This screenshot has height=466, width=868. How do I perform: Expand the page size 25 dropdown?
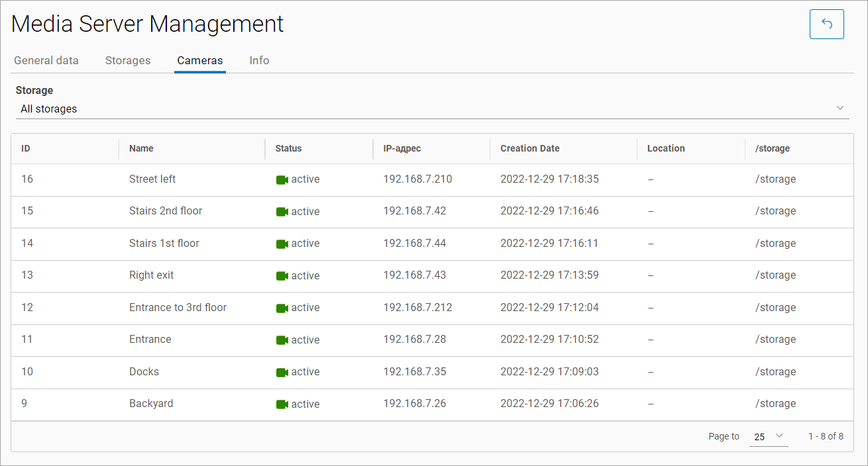(769, 436)
